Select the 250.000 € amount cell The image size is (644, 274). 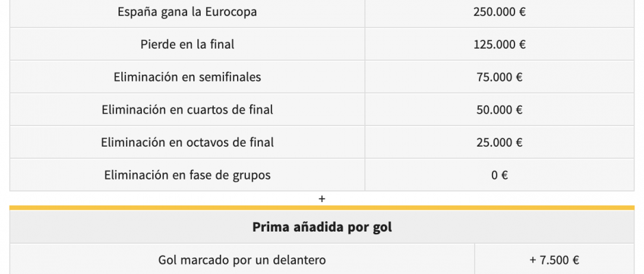(x=499, y=12)
